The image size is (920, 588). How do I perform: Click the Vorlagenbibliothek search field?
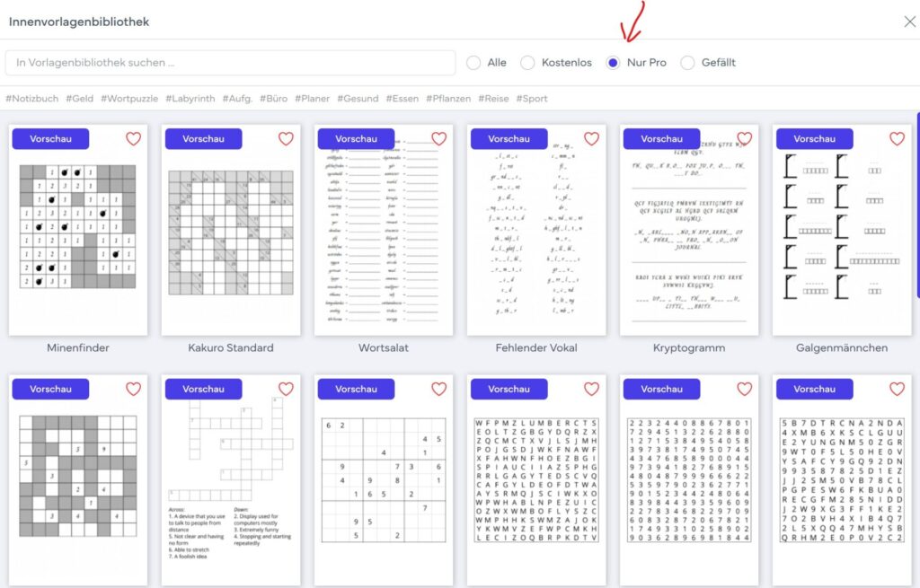coord(231,63)
